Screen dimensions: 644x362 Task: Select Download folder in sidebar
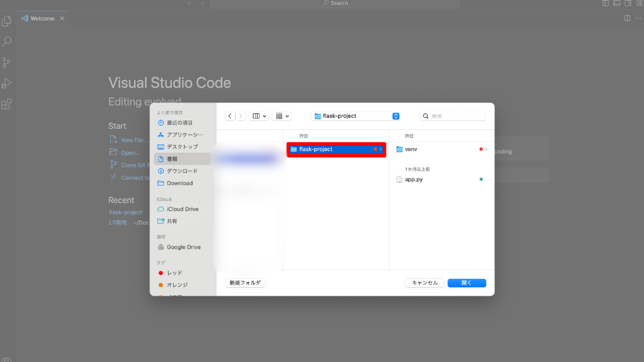click(x=182, y=184)
